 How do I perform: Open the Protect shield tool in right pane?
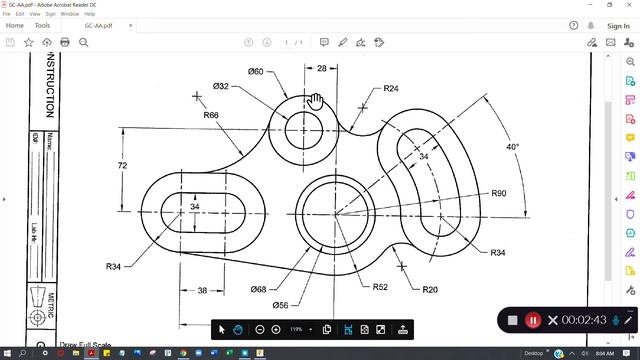tap(630, 214)
